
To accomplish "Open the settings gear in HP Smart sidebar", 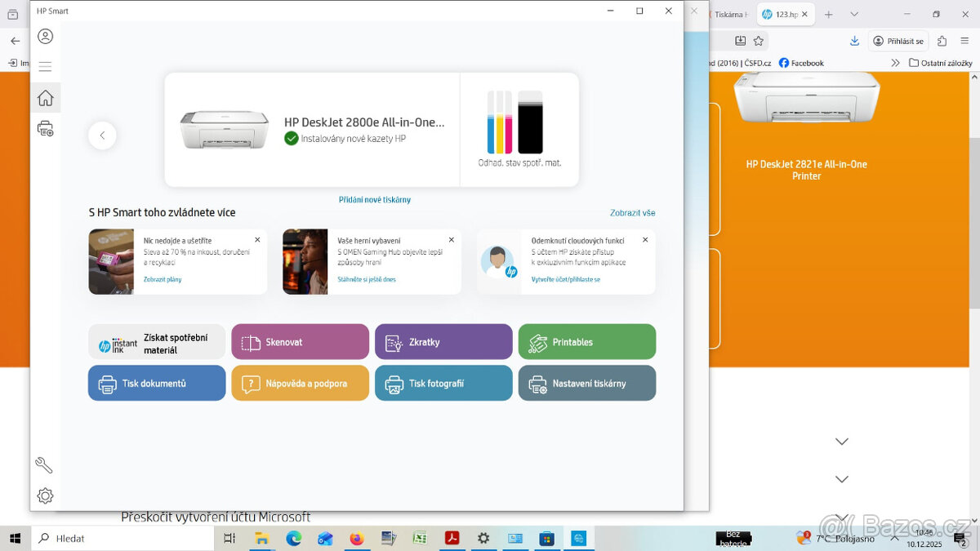I will (x=45, y=495).
